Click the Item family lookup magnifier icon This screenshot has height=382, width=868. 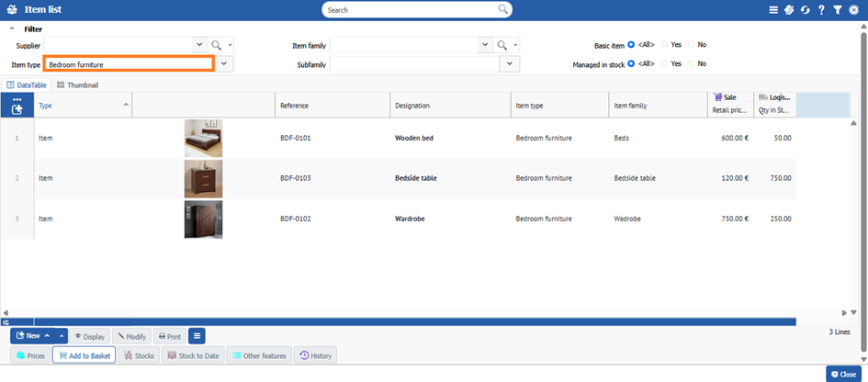(502, 44)
